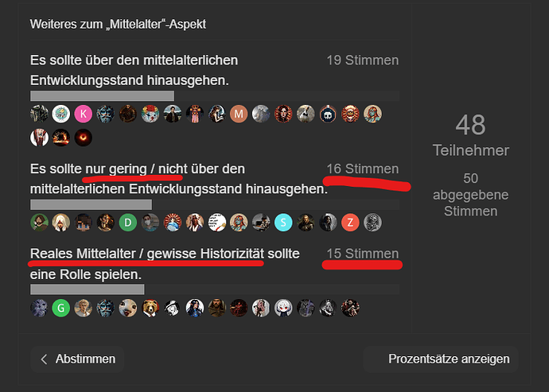Click the skull badge avatar
Screen dimensions: 549x392
[x=328, y=114]
